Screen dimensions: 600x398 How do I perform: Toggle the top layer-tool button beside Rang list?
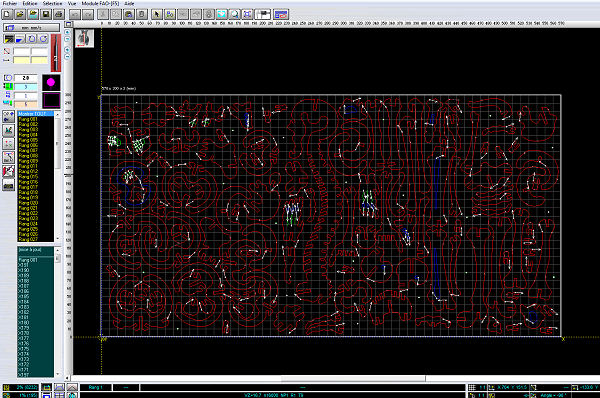(8, 116)
